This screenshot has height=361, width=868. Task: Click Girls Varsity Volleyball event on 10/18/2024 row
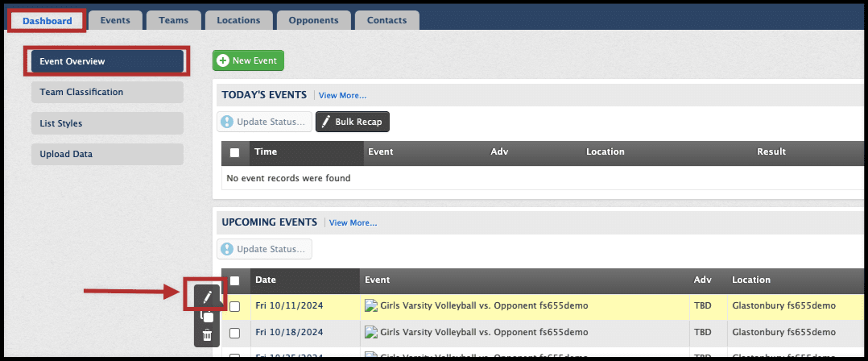[484, 332]
